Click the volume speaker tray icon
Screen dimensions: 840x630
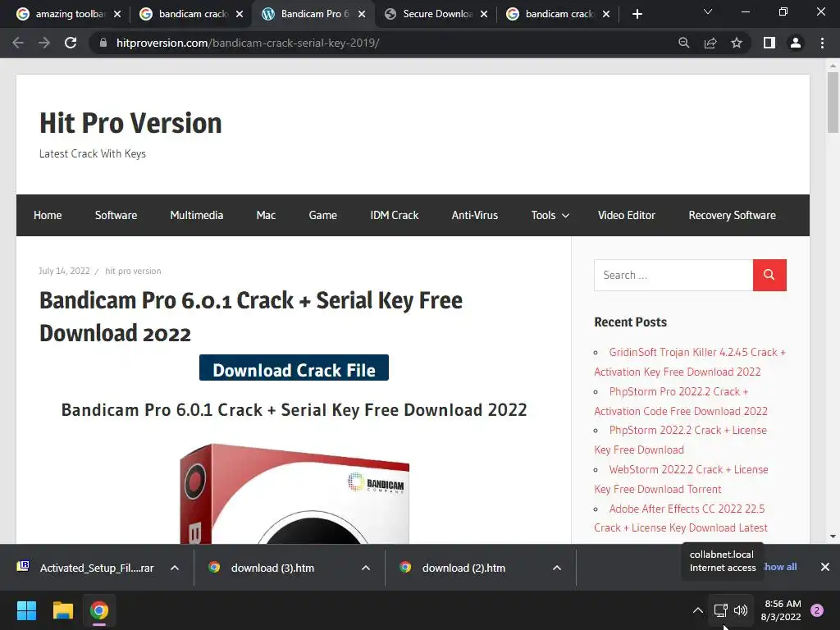point(741,610)
